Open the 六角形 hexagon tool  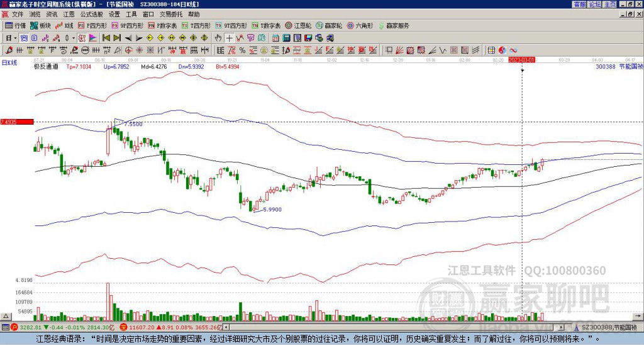coord(360,25)
